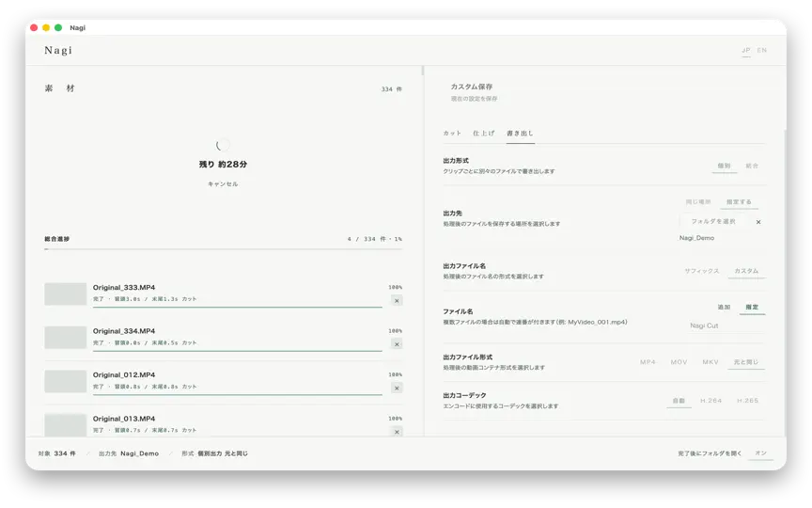
Task: Toggle オン for open folder after completion
Action: coord(760,453)
